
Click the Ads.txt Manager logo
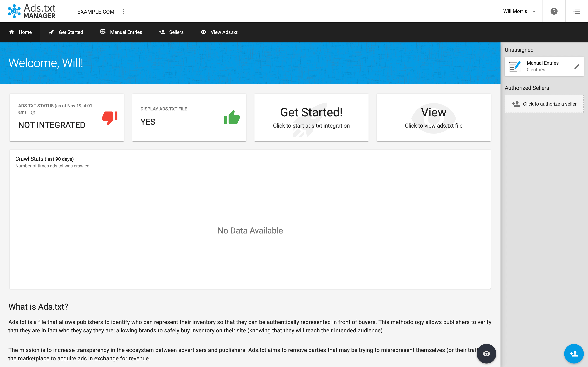click(x=31, y=11)
